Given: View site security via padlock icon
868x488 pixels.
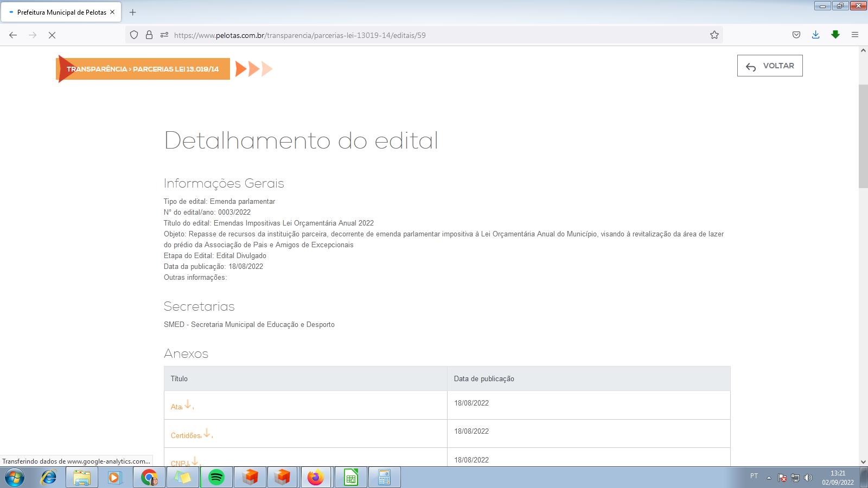Looking at the screenshot, I should coord(149,35).
